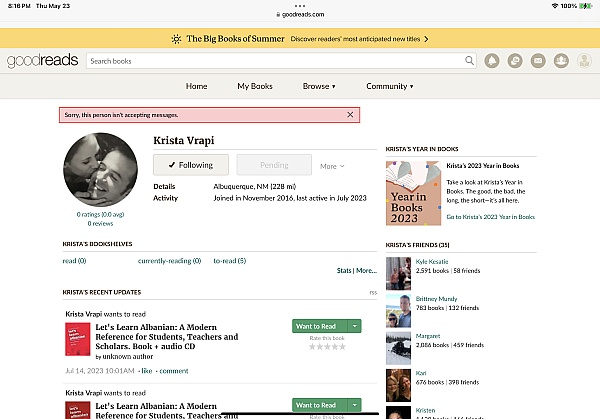This screenshot has height=419, width=600.
Task: Open 'Go to Krista's 2023 Year in Books' link
Action: point(491,217)
